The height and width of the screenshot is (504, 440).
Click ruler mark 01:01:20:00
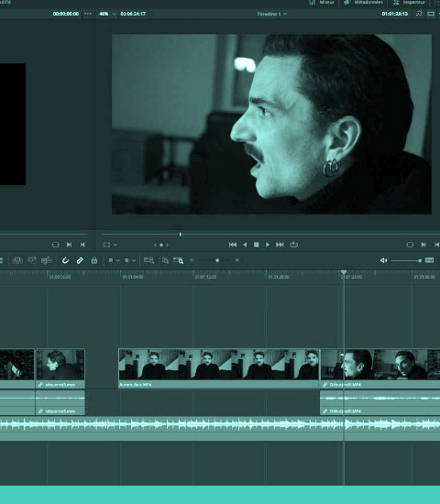(x=279, y=277)
